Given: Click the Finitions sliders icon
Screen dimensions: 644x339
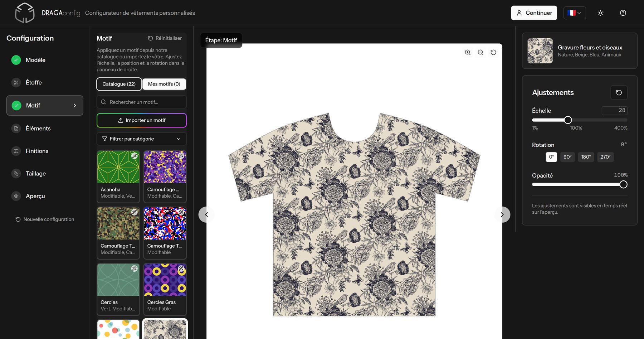Looking at the screenshot, I should click(16, 151).
